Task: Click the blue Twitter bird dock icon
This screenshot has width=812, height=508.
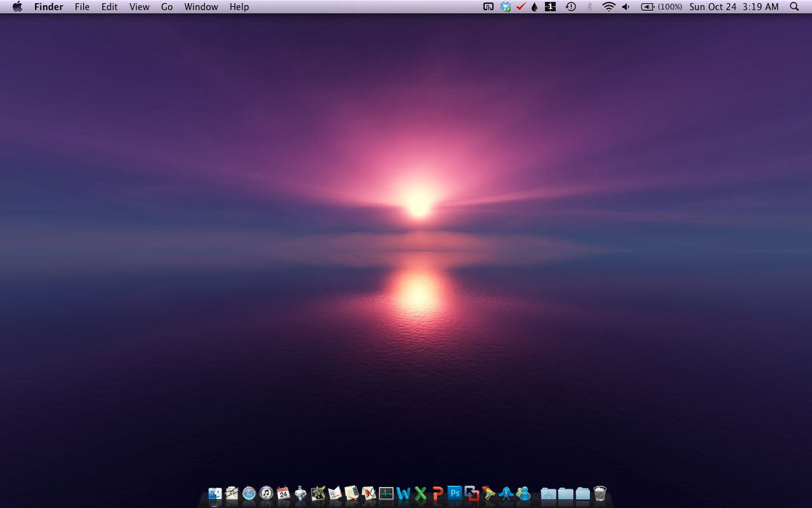Action: click(506, 493)
